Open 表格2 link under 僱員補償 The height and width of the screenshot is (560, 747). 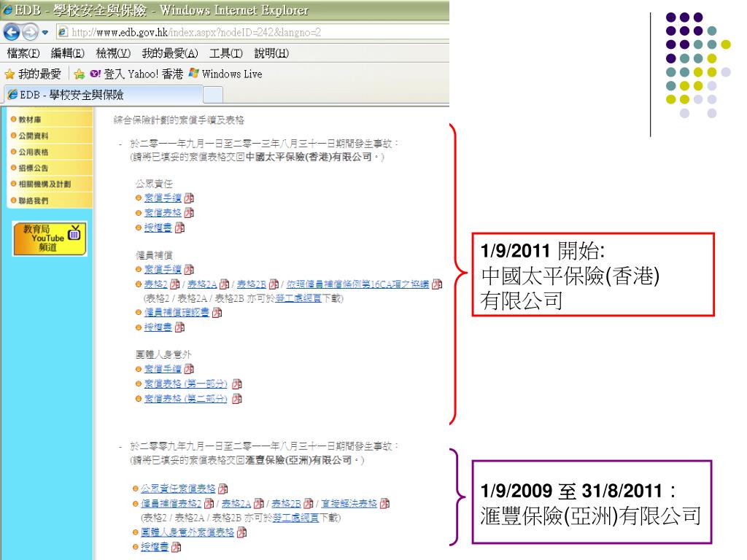coord(156,284)
